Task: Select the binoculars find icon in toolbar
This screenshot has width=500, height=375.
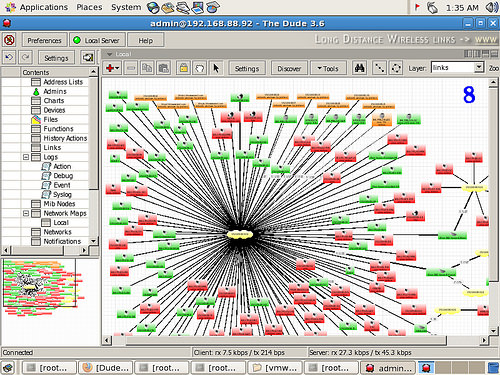Action: tap(359, 68)
